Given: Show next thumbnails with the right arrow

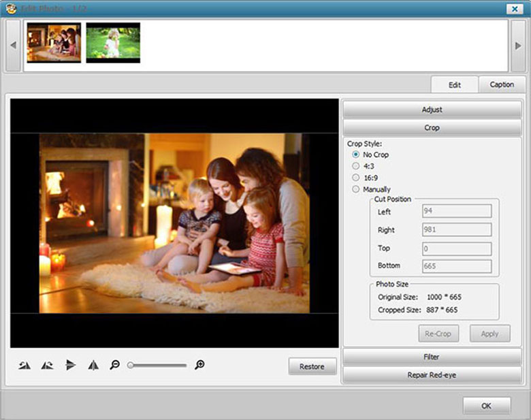Looking at the screenshot, I should pos(518,46).
